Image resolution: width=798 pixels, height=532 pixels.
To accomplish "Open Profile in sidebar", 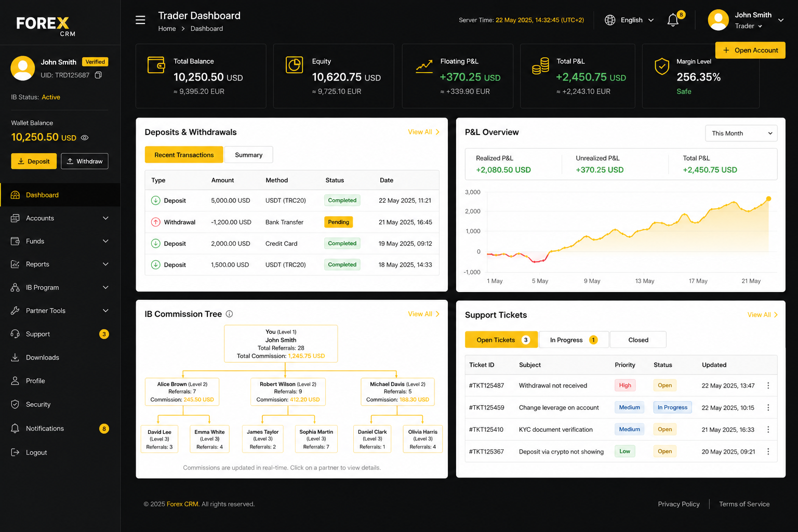I will pyautogui.click(x=60, y=381).
